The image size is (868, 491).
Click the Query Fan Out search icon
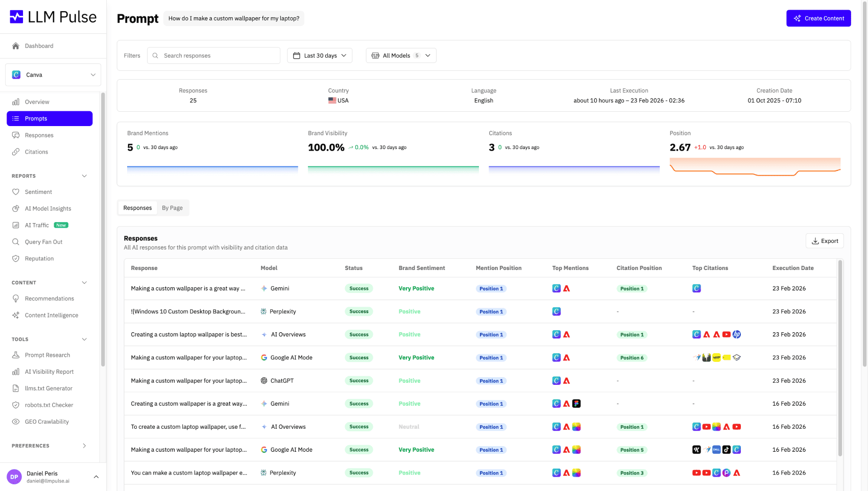tap(16, 242)
